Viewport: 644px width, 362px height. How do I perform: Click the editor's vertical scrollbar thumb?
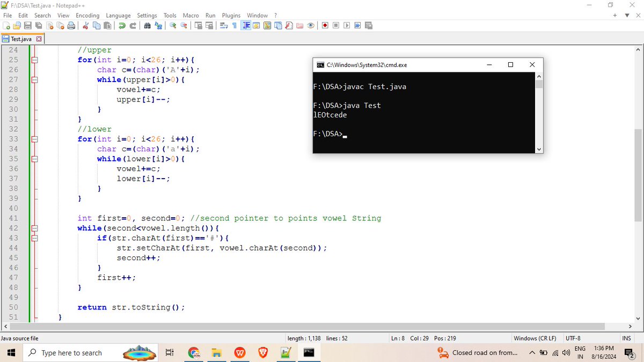tap(638, 175)
